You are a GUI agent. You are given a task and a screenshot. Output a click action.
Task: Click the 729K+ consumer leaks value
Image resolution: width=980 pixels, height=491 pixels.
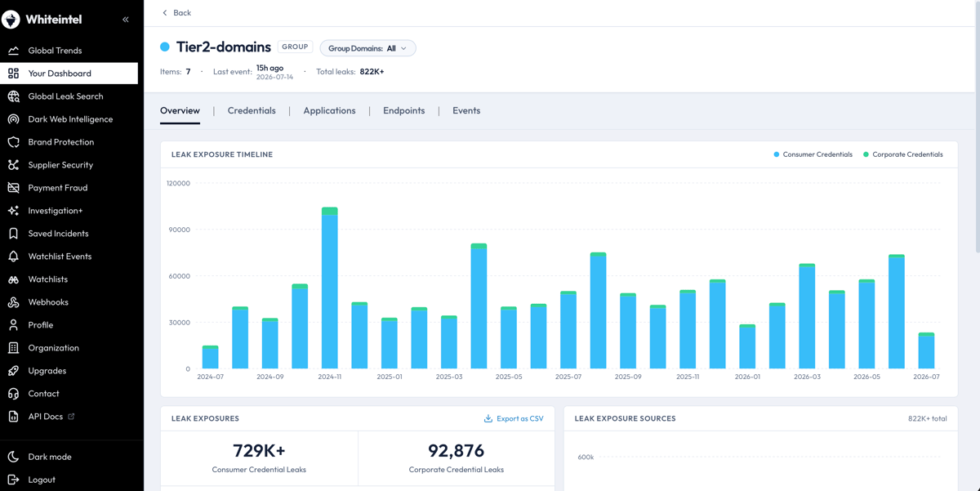259,451
